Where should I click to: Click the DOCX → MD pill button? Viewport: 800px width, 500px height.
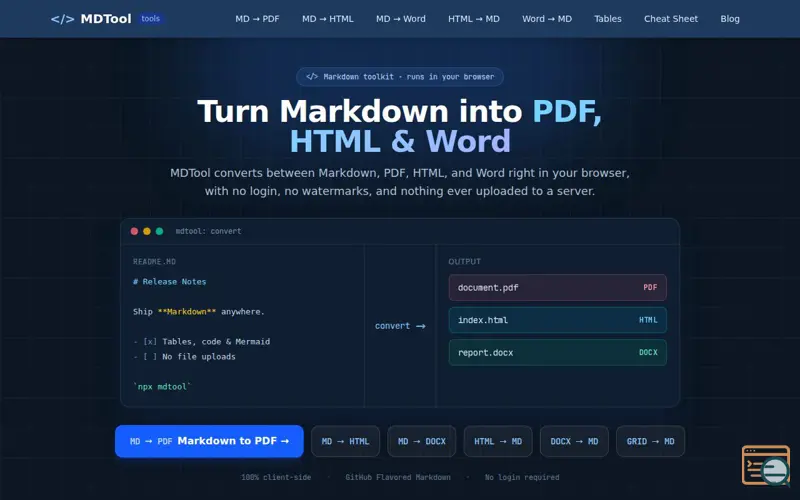[574, 441]
